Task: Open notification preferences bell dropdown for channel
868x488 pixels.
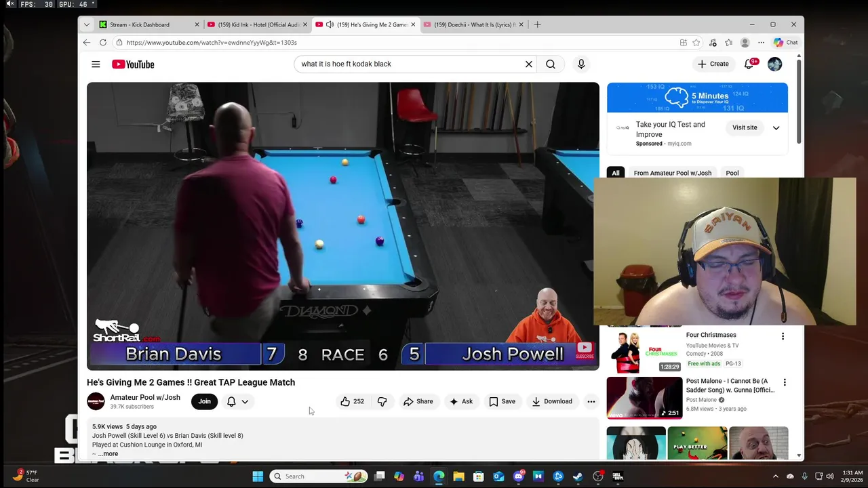Action: tap(237, 401)
